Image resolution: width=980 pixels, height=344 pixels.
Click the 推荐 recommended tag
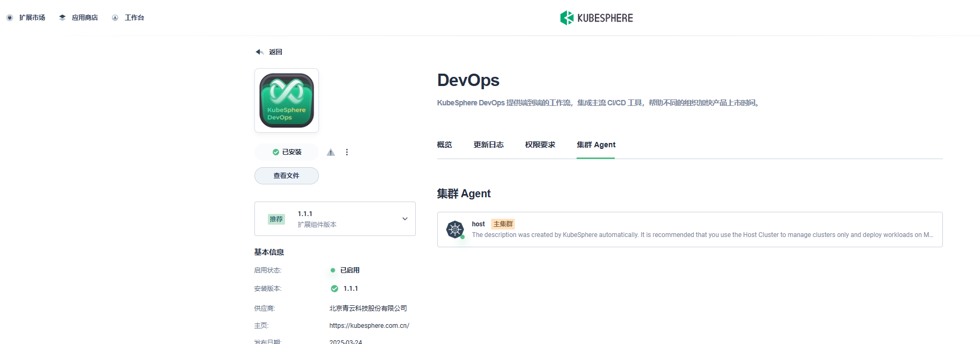276,219
